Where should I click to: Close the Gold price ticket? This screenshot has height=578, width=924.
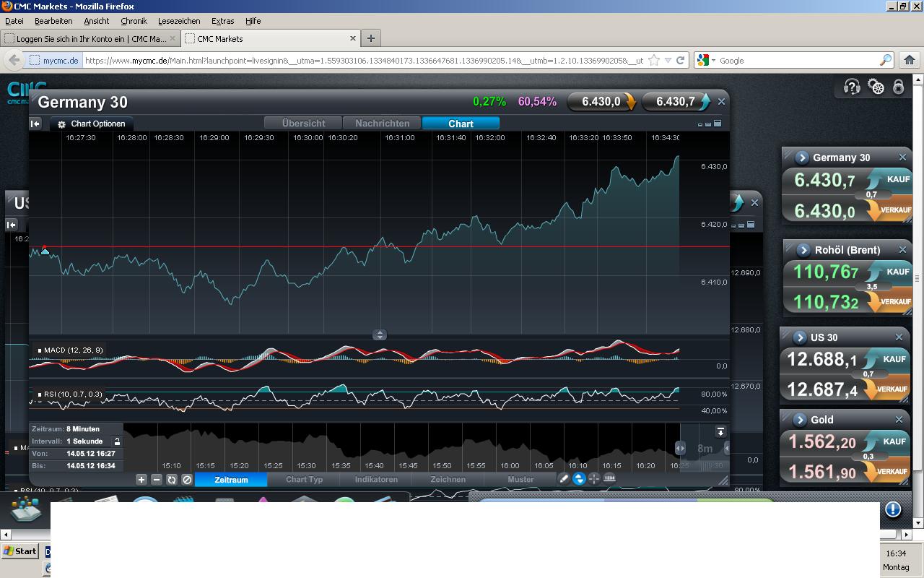(x=899, y=420)
